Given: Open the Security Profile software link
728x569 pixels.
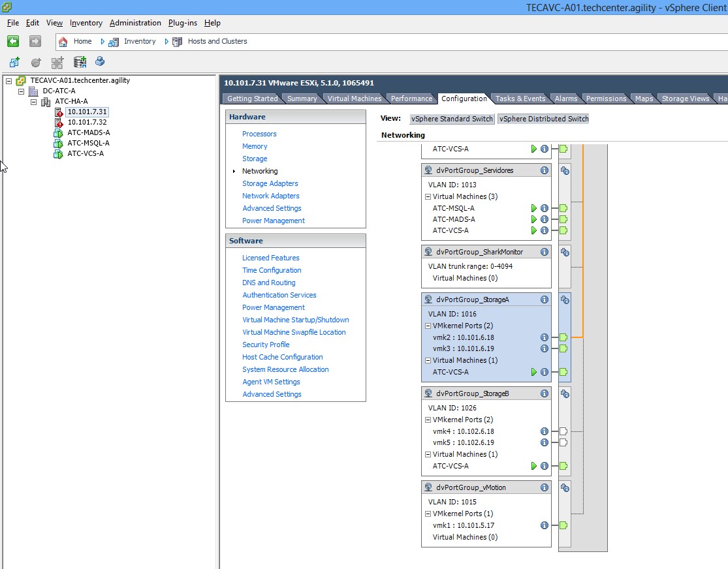Looking at the screenshot, I should click(266, 345).
